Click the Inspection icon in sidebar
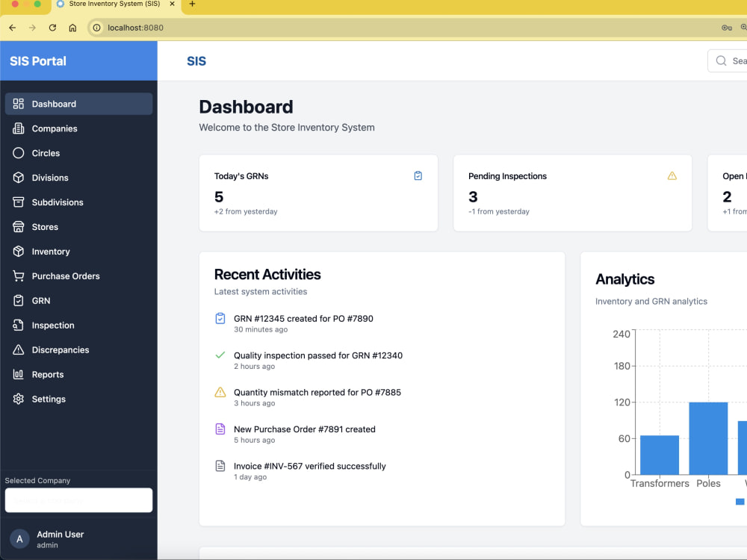The image size is (747, 560). (x=18, y=326)
